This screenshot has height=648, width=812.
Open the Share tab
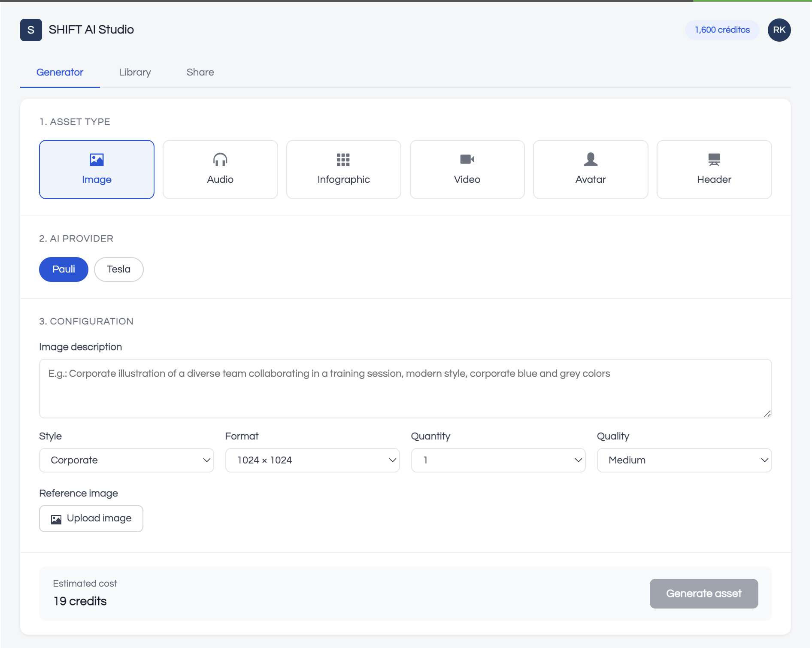point(200,72)
